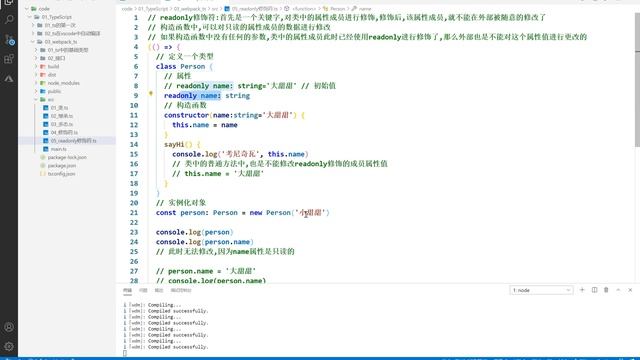Click the last 'Compiled successfully.' terminal line

pos(178,347)
